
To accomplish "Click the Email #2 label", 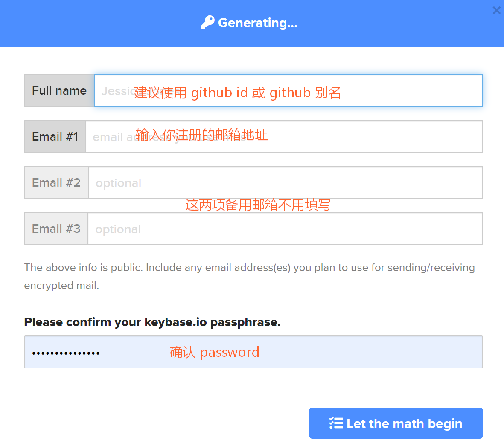I will click(56, 182).
